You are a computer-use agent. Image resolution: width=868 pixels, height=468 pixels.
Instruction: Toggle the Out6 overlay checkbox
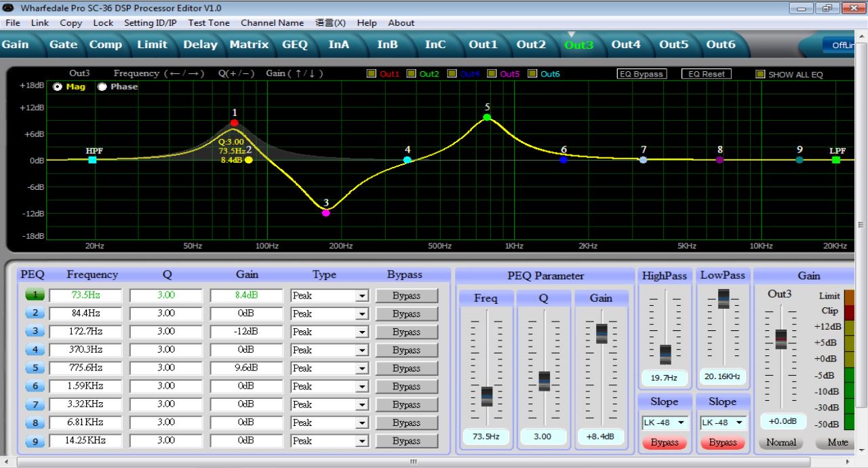point(532,74)
